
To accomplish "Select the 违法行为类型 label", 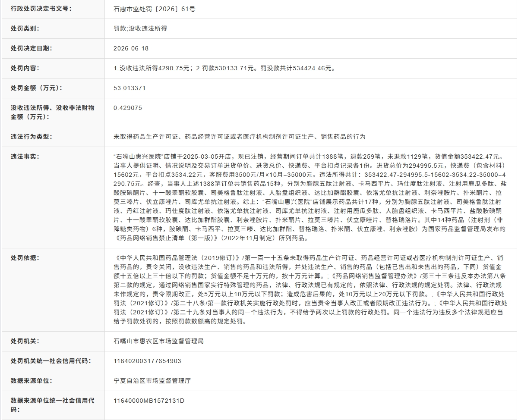I will [x=32, y=137].
